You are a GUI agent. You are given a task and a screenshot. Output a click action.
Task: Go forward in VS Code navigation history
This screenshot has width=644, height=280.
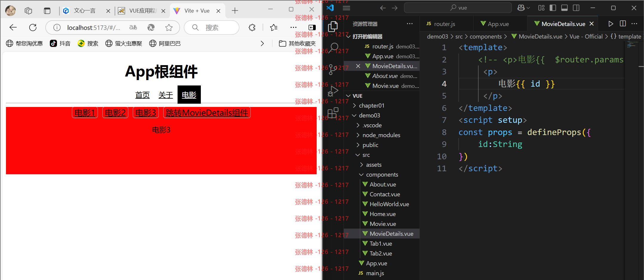pyautogui.click(x=395, y=8)
